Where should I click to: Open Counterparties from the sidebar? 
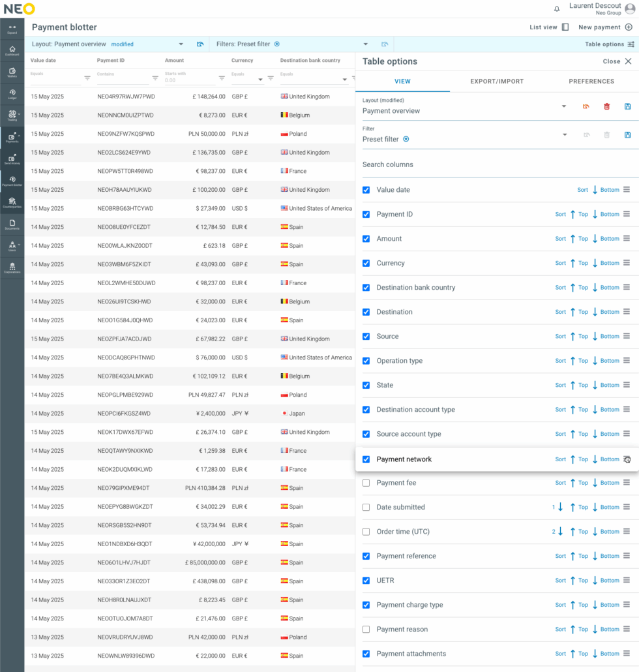pyautogui.click(x=12, y=203)
